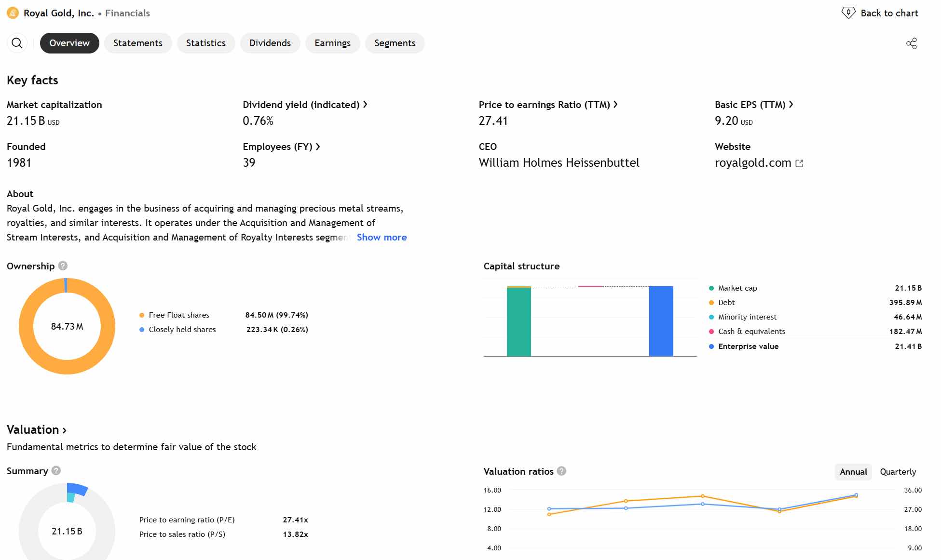Click the Valuation ratios help icon
Screen dimensions: 941x560
(x=561, y=471)
